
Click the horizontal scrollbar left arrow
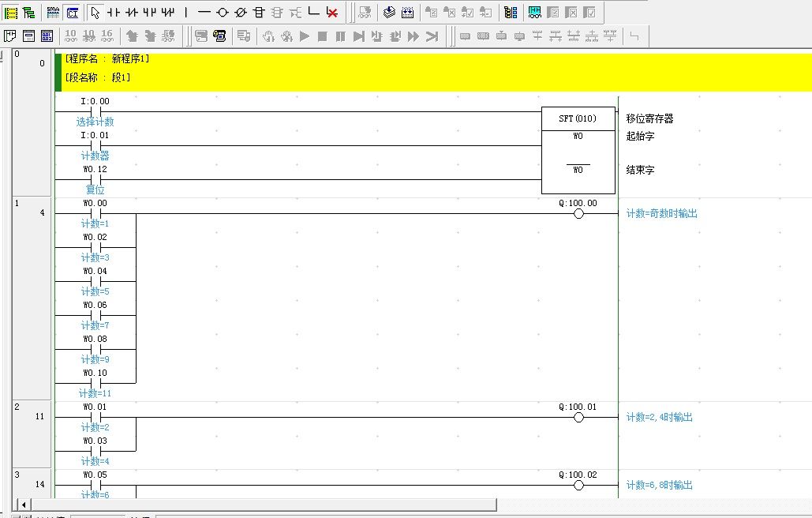click(x=23, y=505)
